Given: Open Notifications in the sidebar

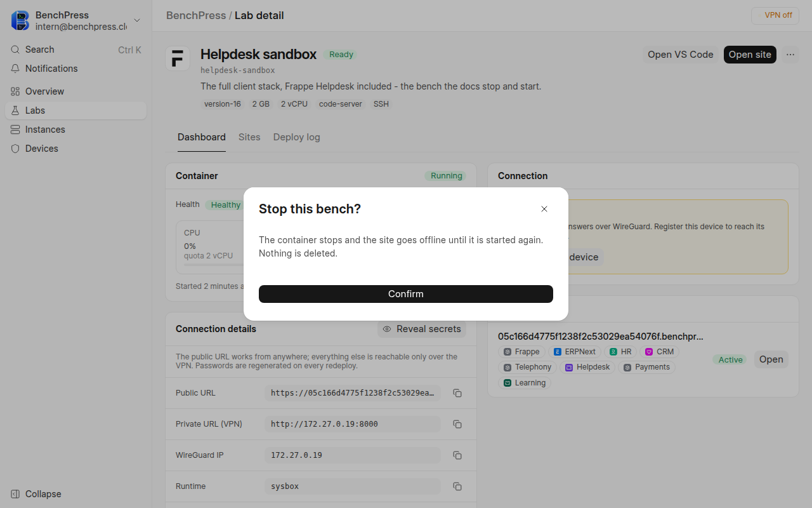Looking at the screenshot, I should click(x=76, y=69).
